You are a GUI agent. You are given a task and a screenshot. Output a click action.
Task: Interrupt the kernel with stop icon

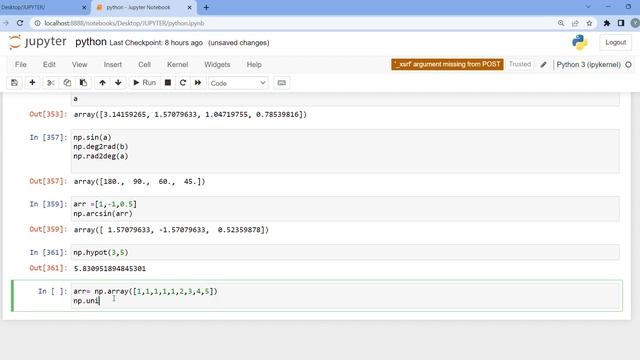(x=168, y=83)
